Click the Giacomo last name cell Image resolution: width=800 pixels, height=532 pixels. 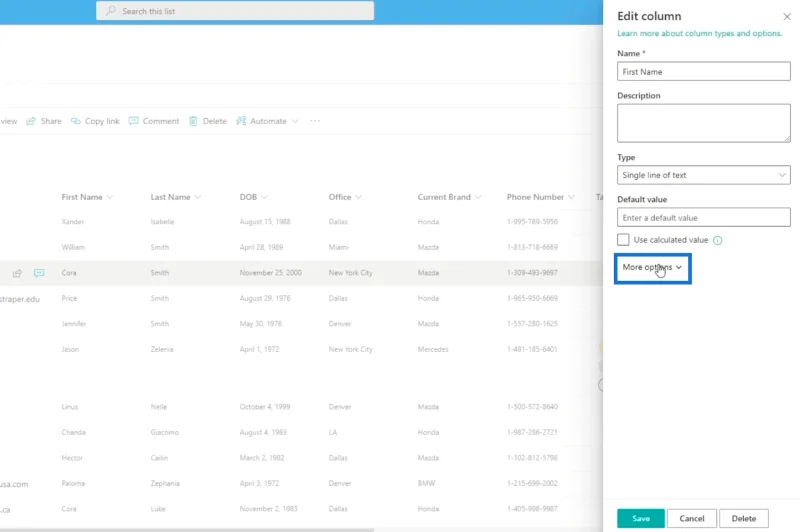165,433
